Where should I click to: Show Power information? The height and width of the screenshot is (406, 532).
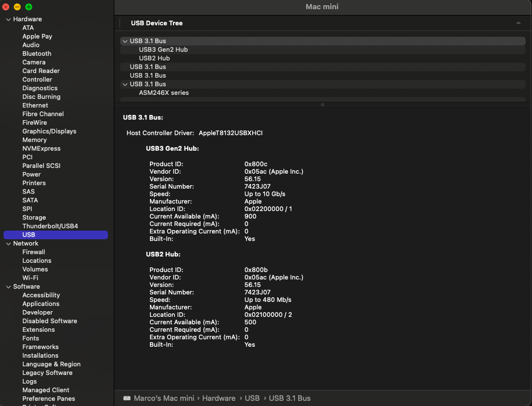pyautogui.click(x=32, y=174)
